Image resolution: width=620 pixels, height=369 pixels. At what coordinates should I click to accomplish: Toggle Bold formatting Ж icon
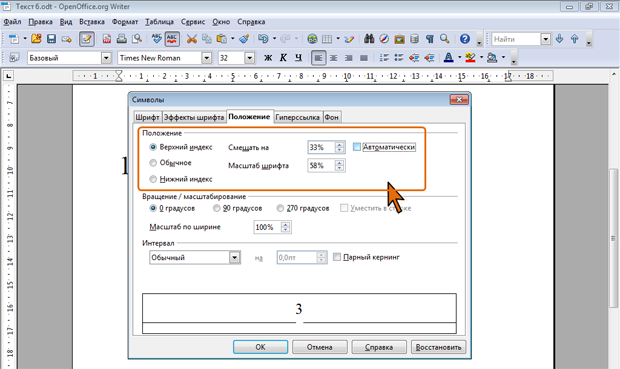pos(268,58)
